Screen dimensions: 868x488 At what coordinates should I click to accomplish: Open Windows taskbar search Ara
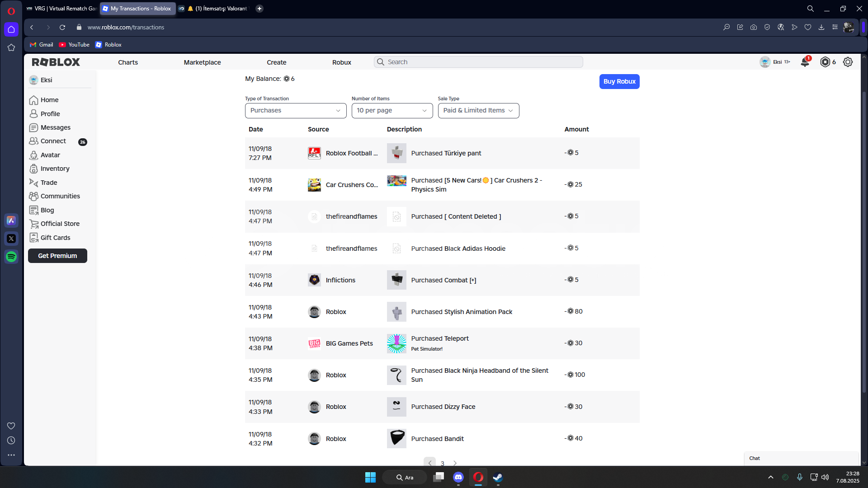pyautogui.click(x=405, y=477)
